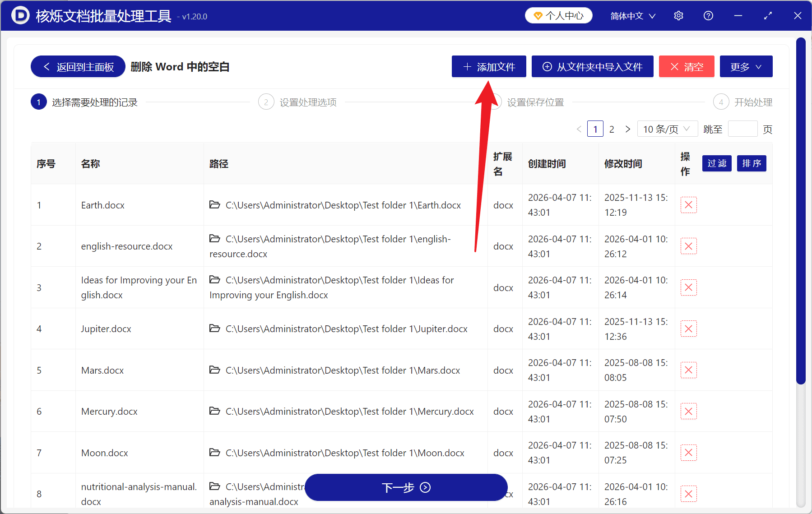Remove Jupiter.docx using its red X icon
812x514 pixels.
688,329
